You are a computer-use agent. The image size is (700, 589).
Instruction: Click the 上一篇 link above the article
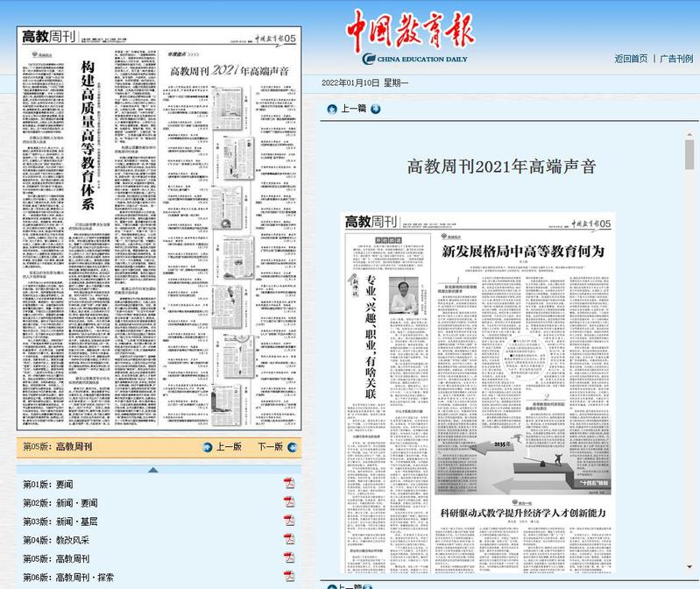(354, 109)
